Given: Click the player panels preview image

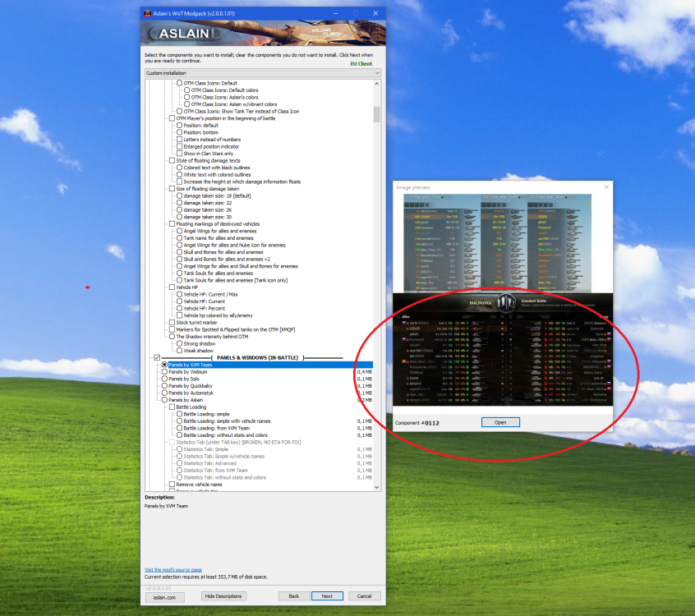Looking at the screenshot, I should click(497, 243).
